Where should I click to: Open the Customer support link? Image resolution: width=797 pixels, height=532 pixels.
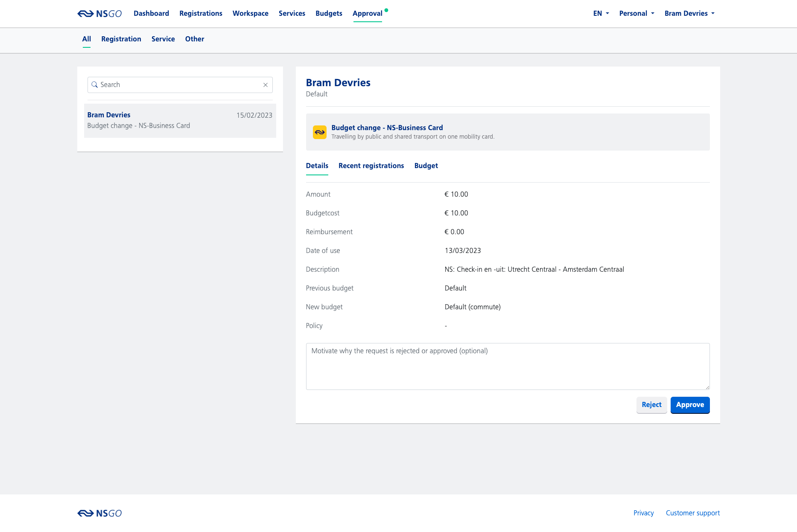tap(692, 513)
